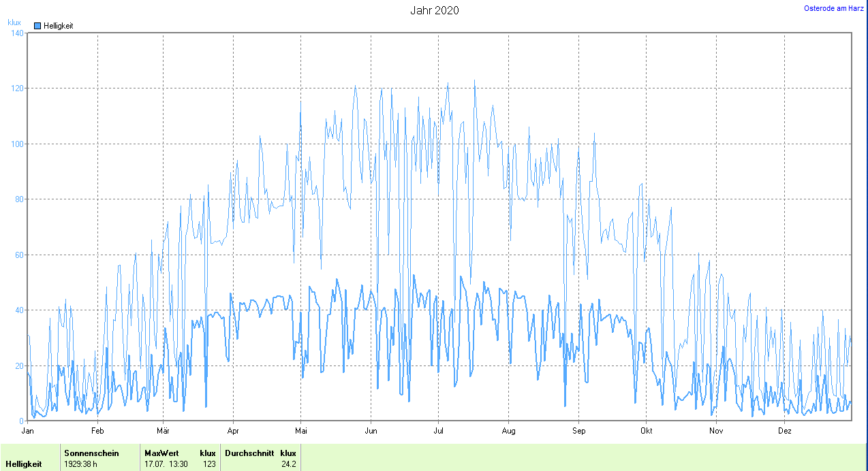Click the Sonnenschein column header

(x=91, y=453)
